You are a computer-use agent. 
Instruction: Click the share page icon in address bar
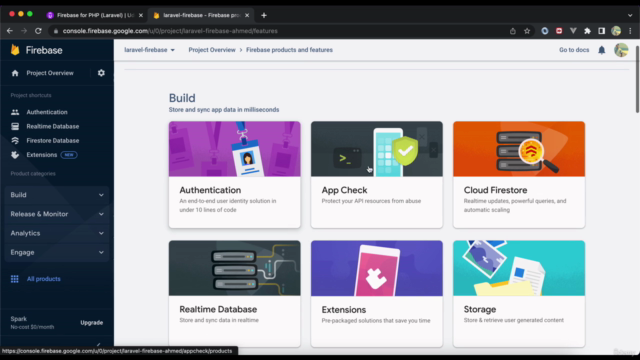tap(513, 31)
